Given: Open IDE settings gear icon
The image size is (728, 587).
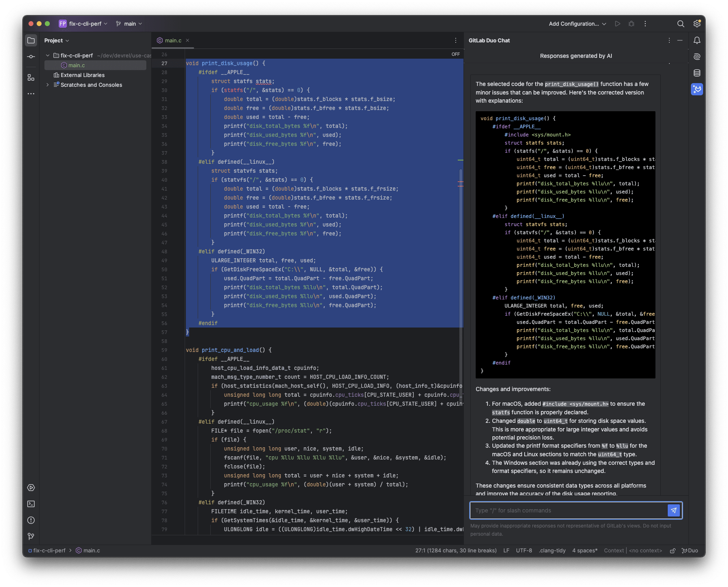Looking at the screenshot, I should 697,24.
